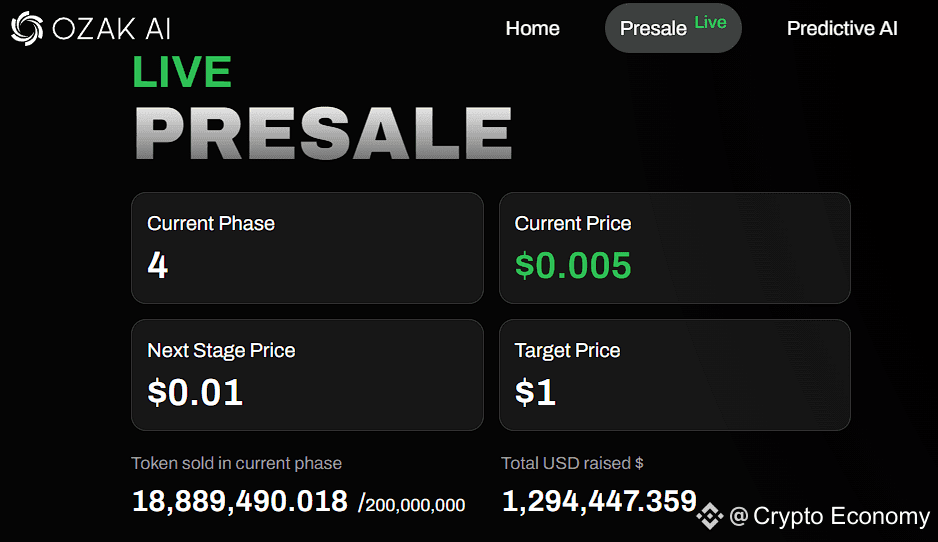Screen dimensions: 938x542
Task: Click the green $0.005 price value
Action: tap(573, 265)
